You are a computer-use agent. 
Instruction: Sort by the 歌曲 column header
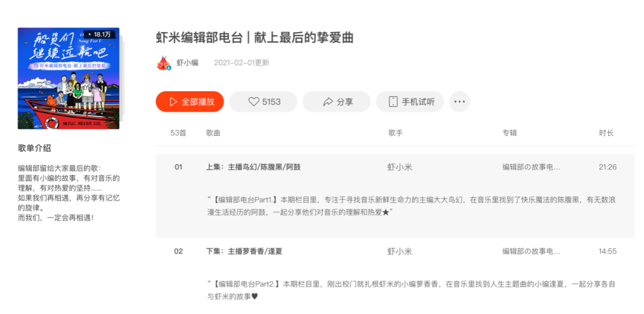(x=213, y=133)
